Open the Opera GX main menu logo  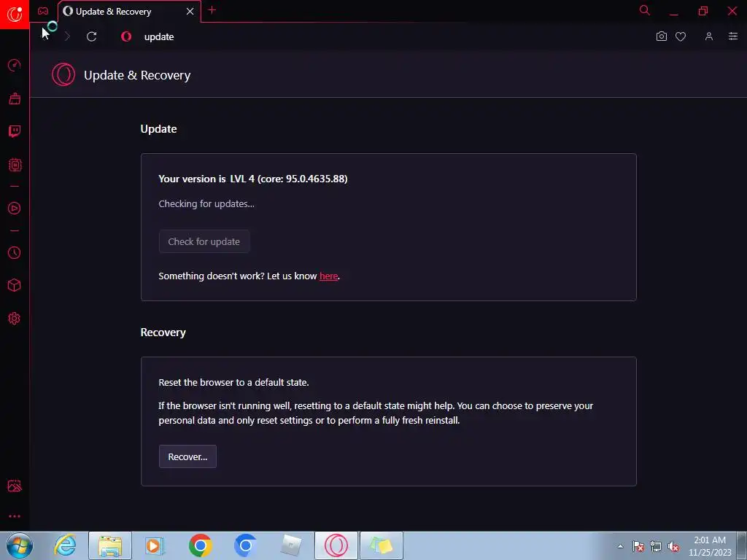[x=15, y=14]
